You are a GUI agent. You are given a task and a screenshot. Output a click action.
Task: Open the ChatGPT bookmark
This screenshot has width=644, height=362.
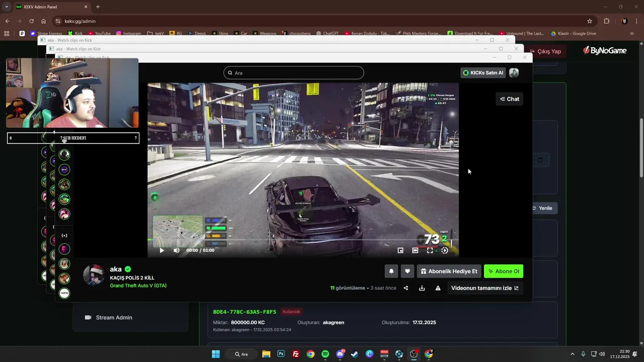(x=327, y=33)
